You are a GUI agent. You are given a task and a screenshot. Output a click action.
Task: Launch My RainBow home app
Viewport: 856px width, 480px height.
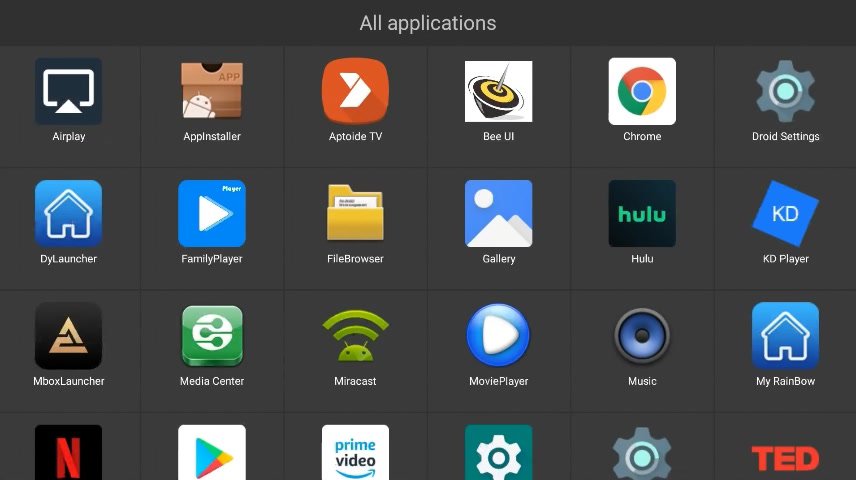tap(786, 336)
